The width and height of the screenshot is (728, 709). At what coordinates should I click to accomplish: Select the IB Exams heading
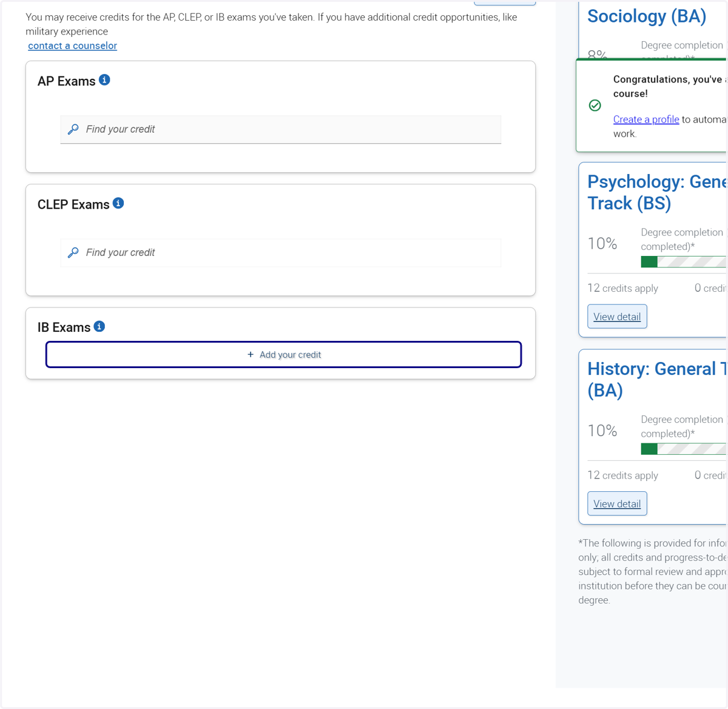coord(64,328)
